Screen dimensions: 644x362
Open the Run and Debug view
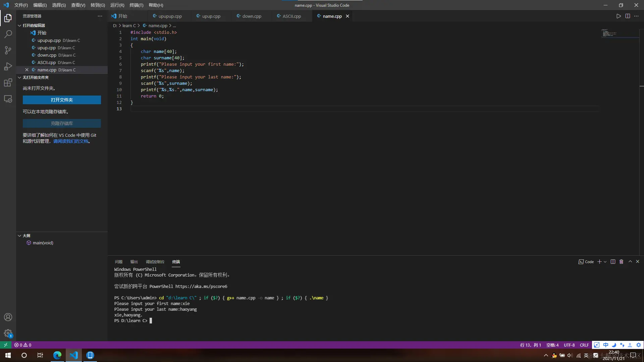click(x=8, y=66)
